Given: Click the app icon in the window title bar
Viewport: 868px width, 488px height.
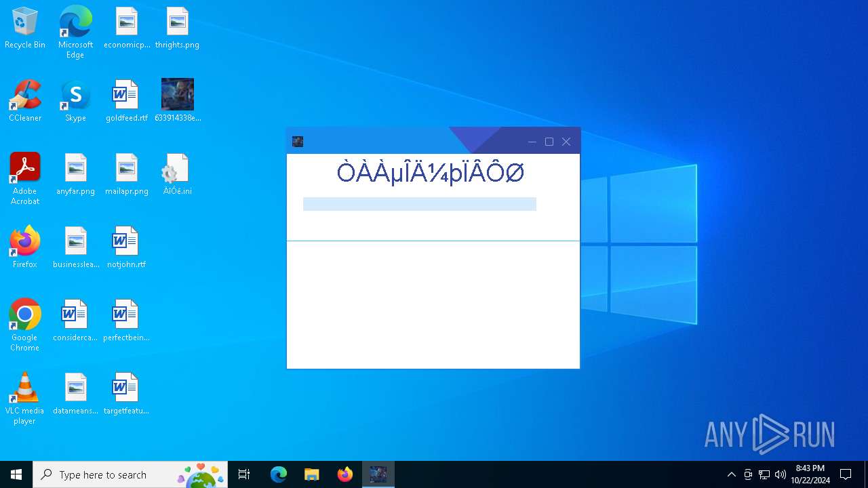Looking at the screenshot, I should (x=297, y=141).
